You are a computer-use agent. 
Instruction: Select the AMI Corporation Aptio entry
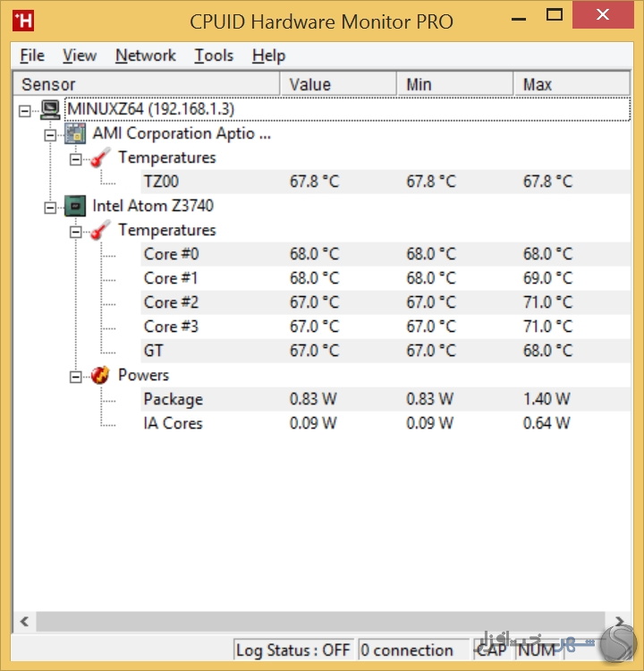click(182, 133)
